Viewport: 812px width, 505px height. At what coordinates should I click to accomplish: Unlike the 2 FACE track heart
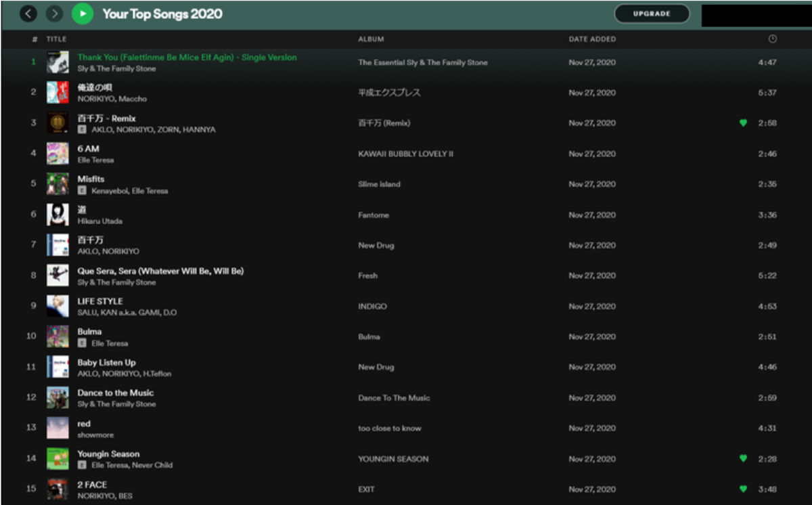(743, 489)
